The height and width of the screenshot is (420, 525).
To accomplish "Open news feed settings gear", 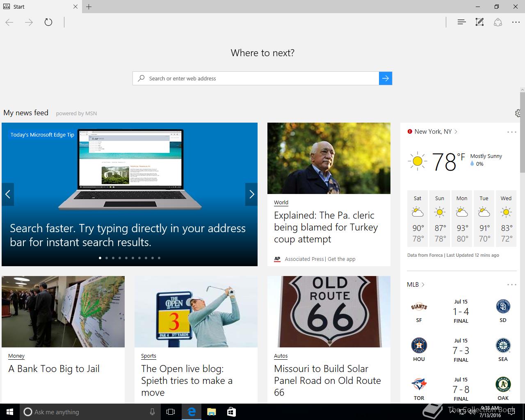I will click(x=518, y=113).
